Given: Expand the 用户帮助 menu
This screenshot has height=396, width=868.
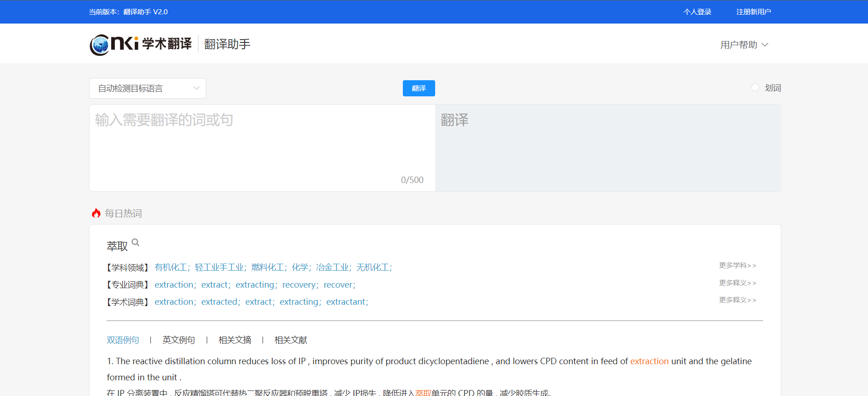Looking at the screenshot, I should coord(744,45).
